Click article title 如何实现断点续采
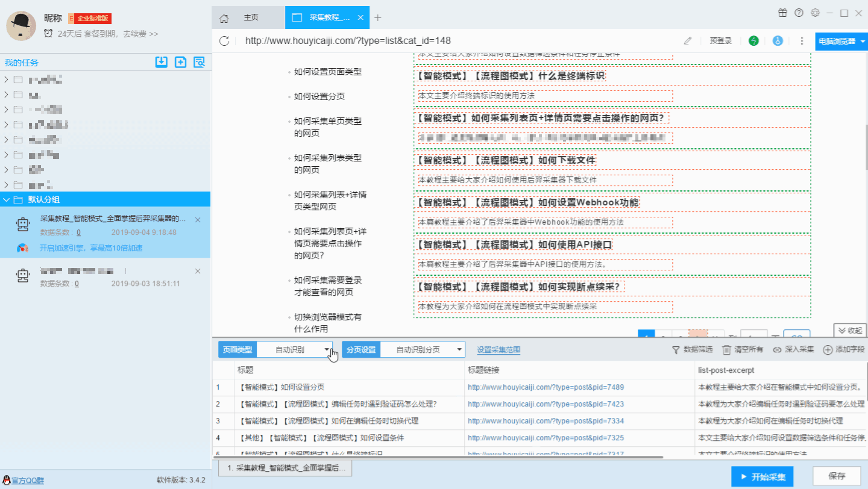This screenshot has width=868, height=489. coord(520,287)
